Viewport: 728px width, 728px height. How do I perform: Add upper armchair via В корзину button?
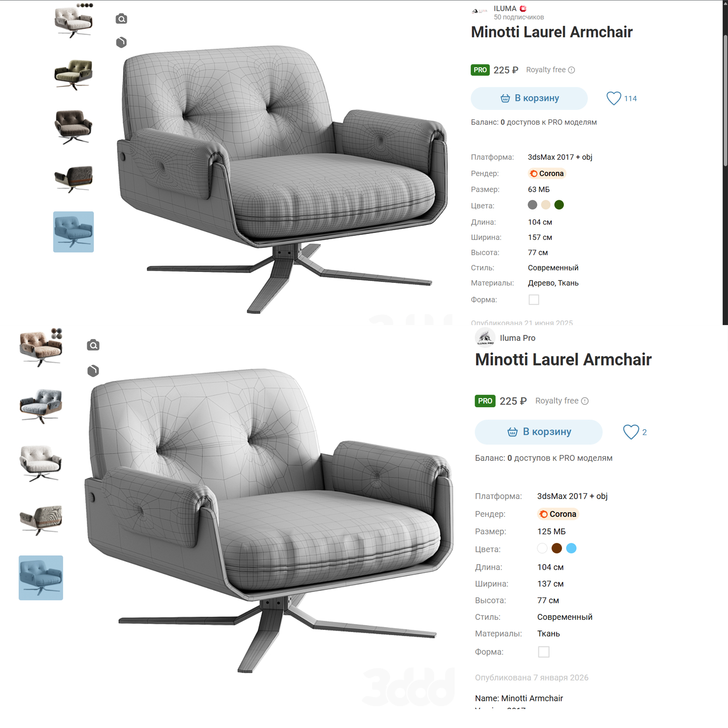pyautogui.click(x=529, y=98)
